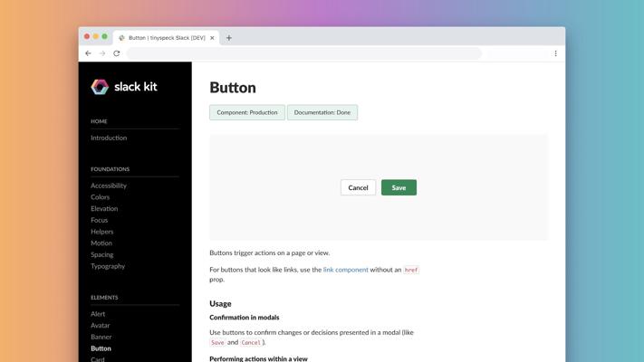Open the Colors foundations page
The width and height of the screenshot is (644, 362).
(101, 197)
